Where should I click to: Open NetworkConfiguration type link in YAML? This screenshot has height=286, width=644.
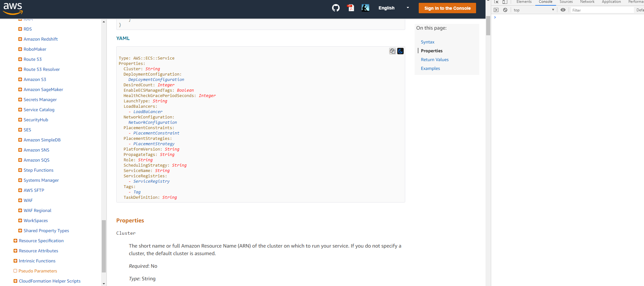[152, 123]
